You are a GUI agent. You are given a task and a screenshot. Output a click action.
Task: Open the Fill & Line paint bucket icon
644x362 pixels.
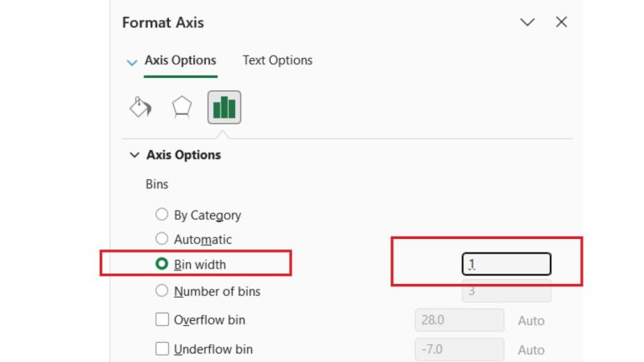(x=140, y=107)
